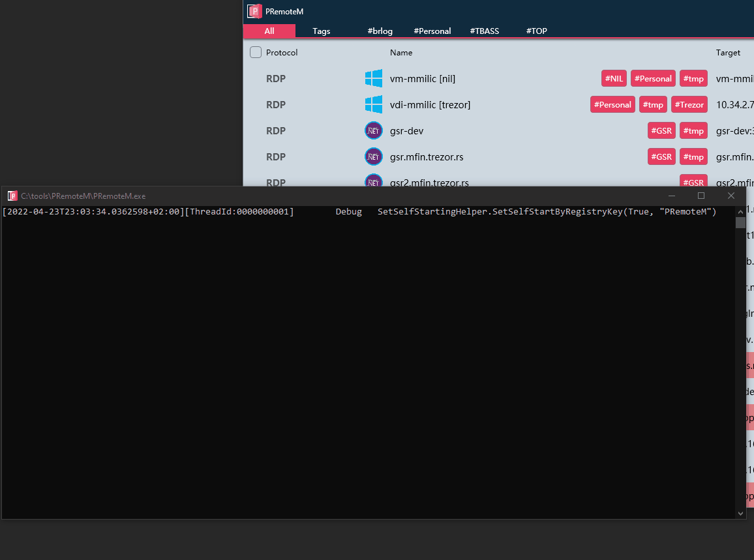This screenshot has width=754, height=560.
Task: Minimize the PRemoteM.exe console window
Action: click(672, 196)
